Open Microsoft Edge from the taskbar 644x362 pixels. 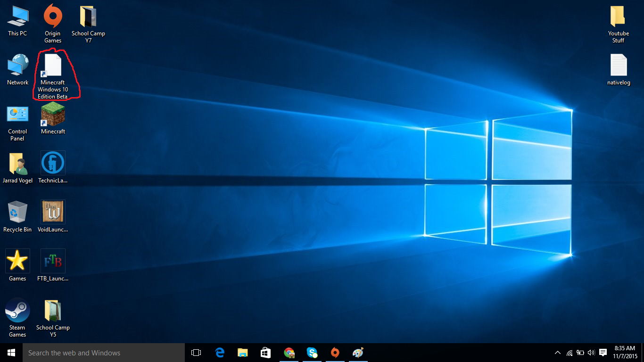pos(220,353)
